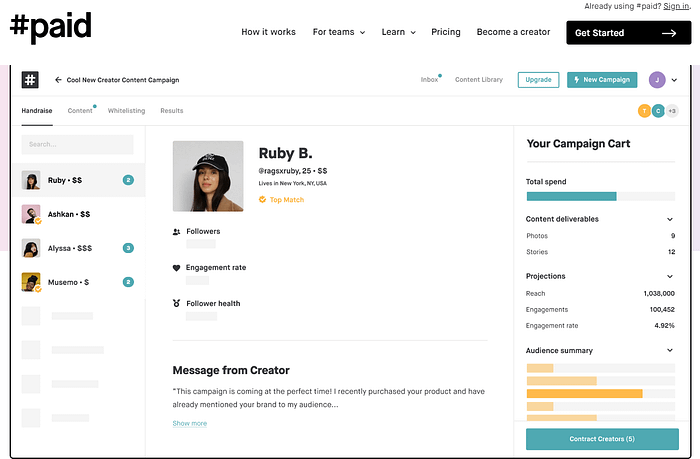Click the Reach value 1,038,000
The width and height of the screenshot is (700, 459).
coord(659,293)
